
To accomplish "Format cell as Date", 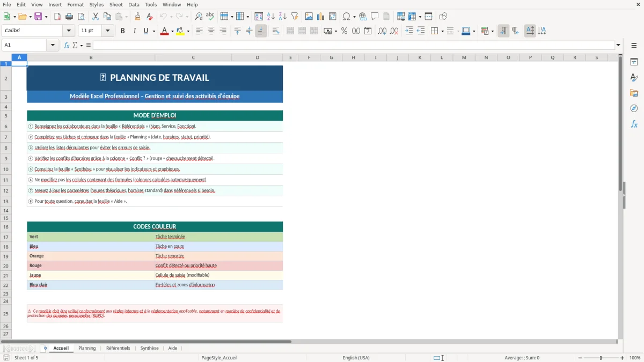I will [x=368, y=31].
